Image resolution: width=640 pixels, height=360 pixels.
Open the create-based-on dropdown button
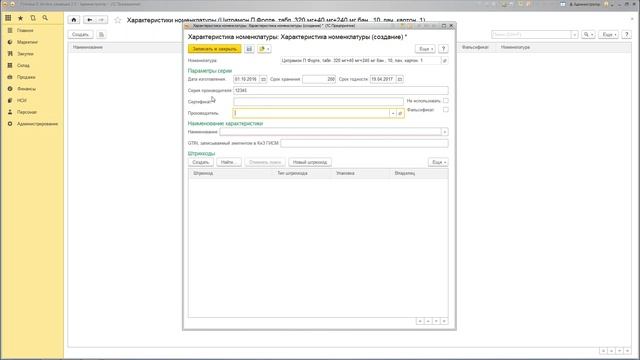pyautogui.click(x=264, y=49)
